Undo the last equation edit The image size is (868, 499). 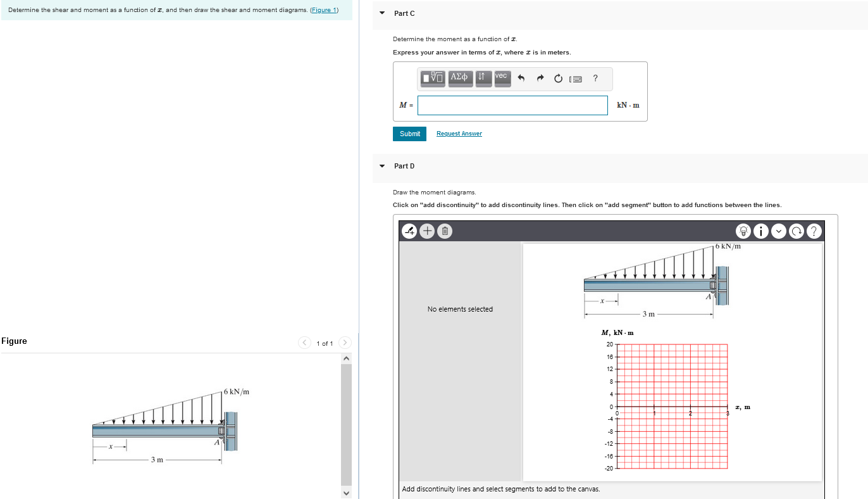pos(522,79)
